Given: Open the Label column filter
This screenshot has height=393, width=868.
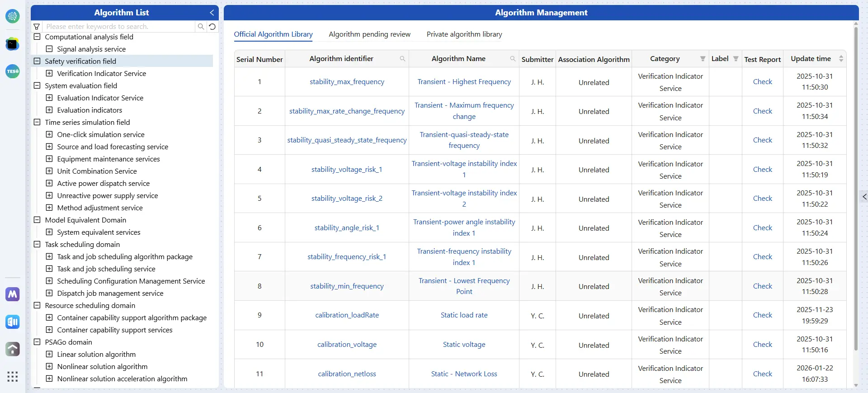Looking at the screenshot, I should (736, 59).
